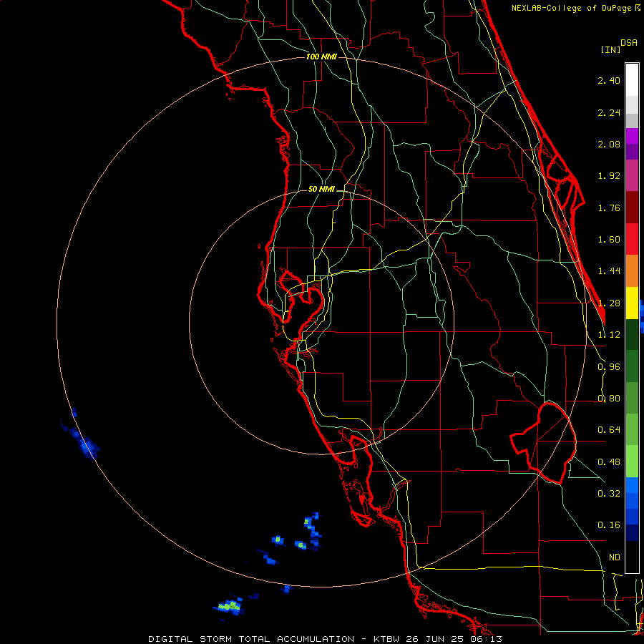644x644 pixels.
Task: Click the 26 JUN 25 date text
Action: pos(434,639)
